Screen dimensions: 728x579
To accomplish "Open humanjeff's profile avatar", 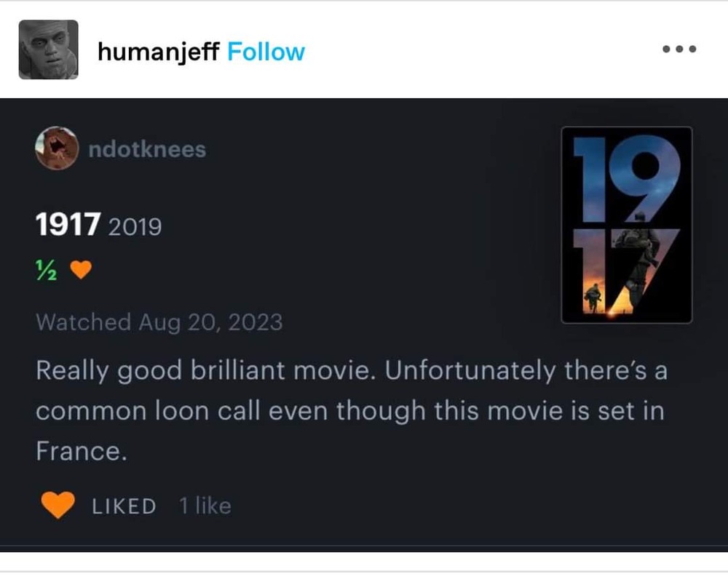I will point(48,50).
